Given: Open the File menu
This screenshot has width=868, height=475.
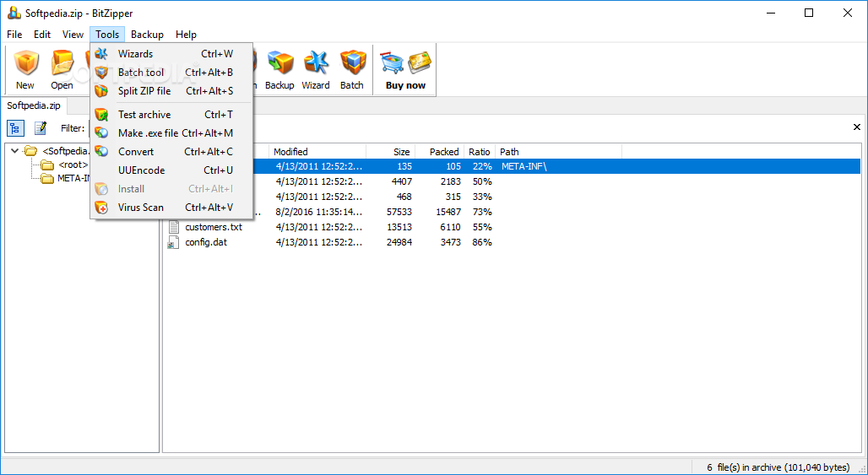Looking at the screenshot, I should pyautogui.click(x=14, y=35).
